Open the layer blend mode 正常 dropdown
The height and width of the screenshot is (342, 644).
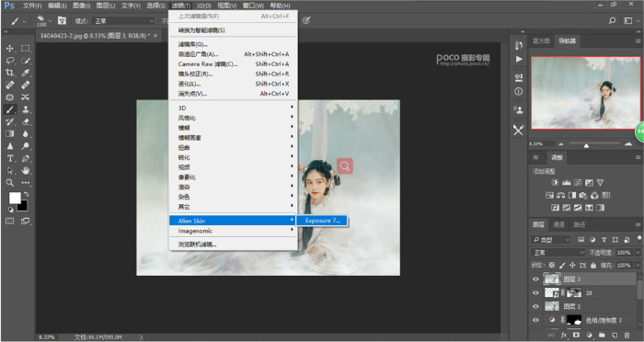tap(558, 253)
